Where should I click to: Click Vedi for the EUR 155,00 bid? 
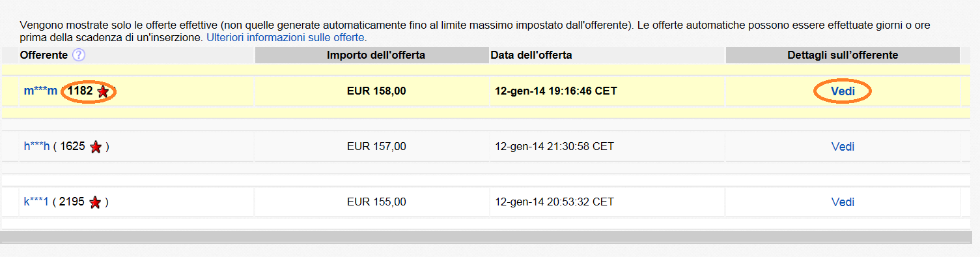pos(843,202)
